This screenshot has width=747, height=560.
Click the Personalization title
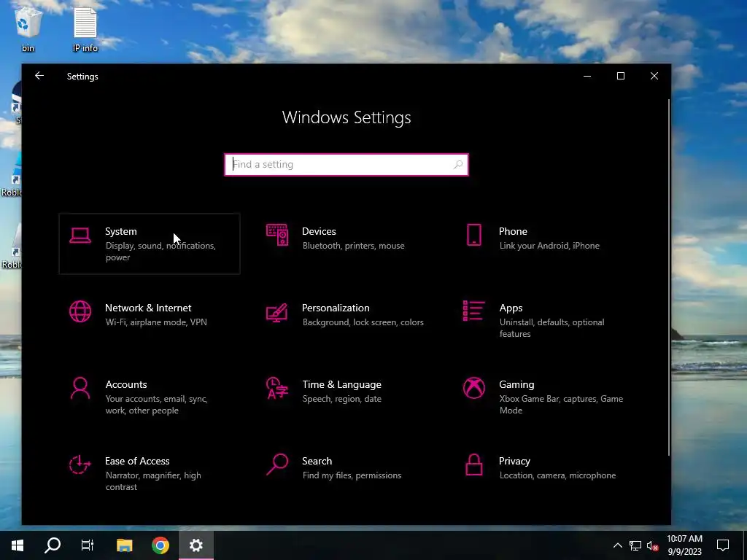coord(336,308)
